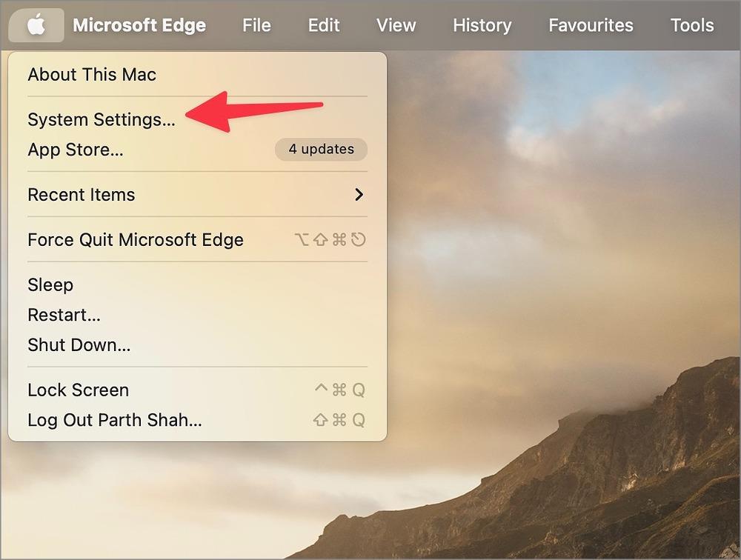
Task: Open the File menu
Action: coord(256,25)
